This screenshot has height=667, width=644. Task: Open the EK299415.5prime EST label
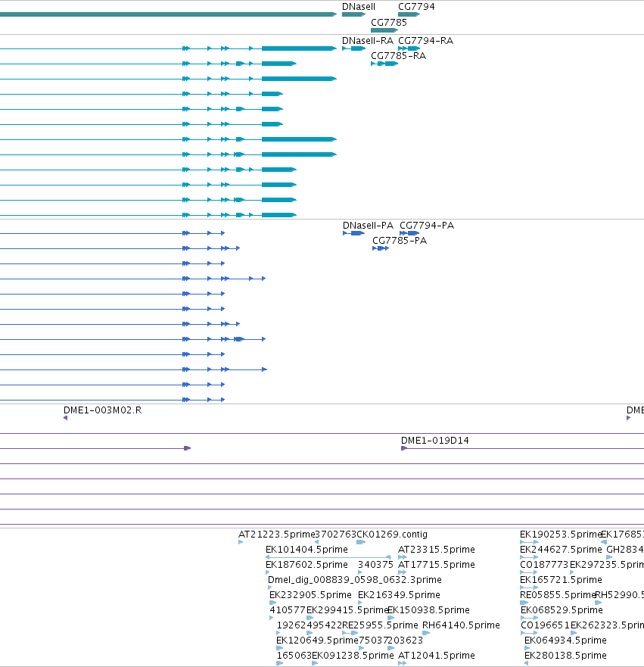click(x=347, y=610)
